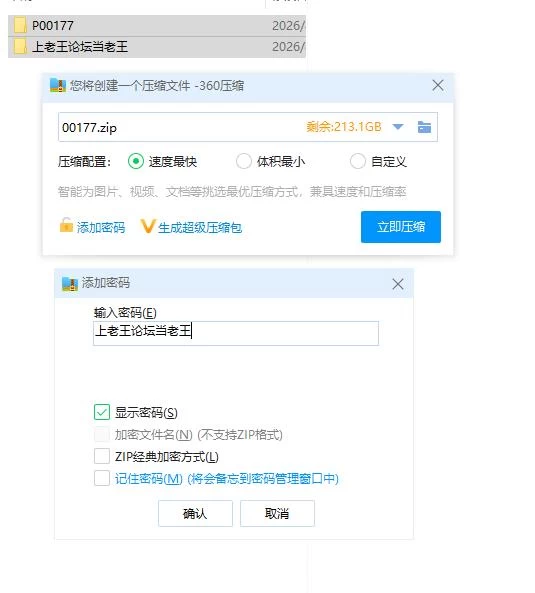
Task: Browse for destination folder icon
Action: coord(424,127)
